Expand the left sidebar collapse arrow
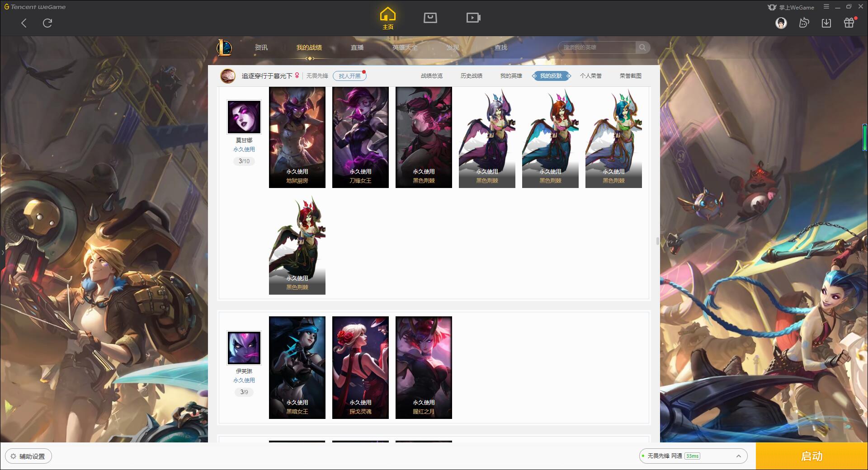Screen dimensions: 868x470 tap(2, 252)
